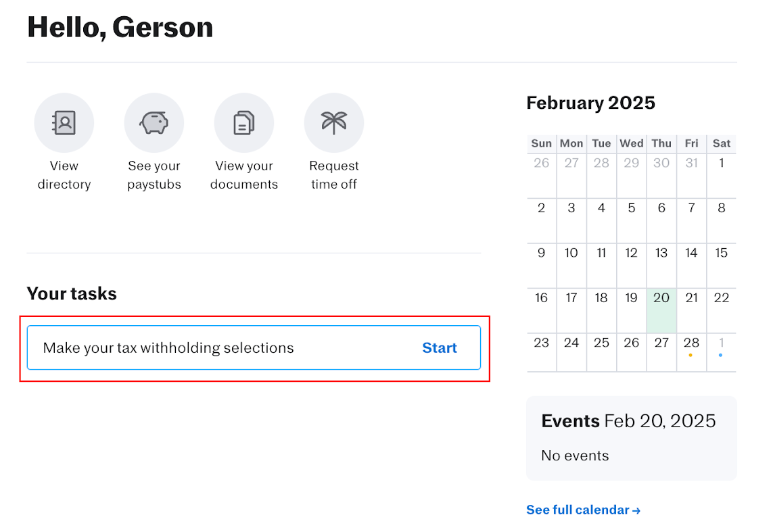Screen dimensions: 773x532
Task: Select the palm tree time off icon
Action: [334, 123]
